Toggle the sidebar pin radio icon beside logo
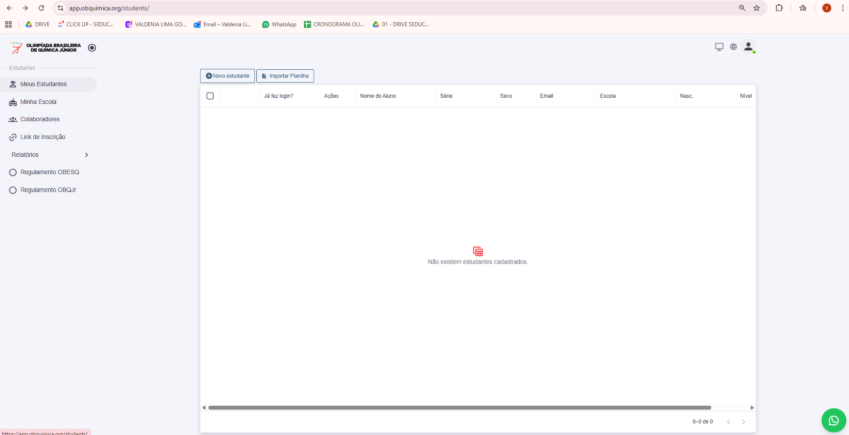849x435 pixels. tap(92, 47)
